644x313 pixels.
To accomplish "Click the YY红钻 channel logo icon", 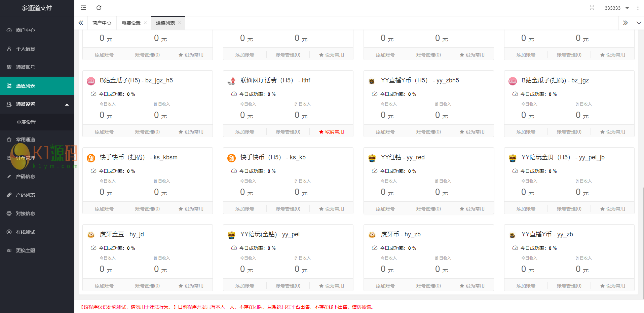I will [372, 158].
